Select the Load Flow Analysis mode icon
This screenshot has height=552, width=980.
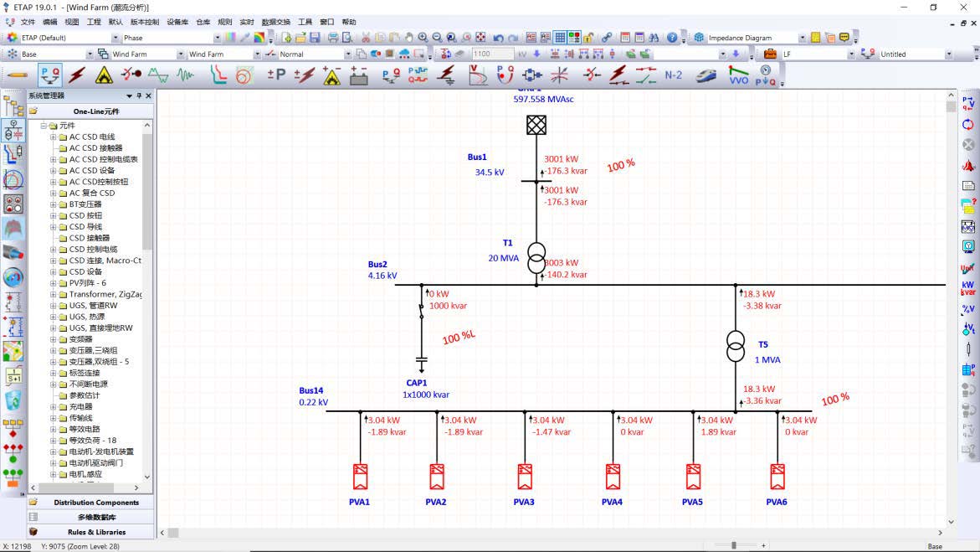click(49, 75)
